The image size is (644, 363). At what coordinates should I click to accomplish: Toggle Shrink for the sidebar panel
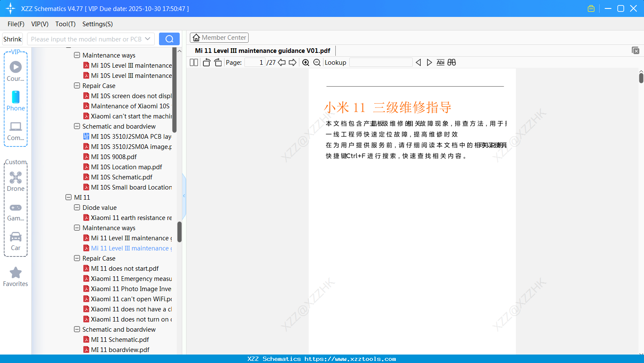[12, 38]
